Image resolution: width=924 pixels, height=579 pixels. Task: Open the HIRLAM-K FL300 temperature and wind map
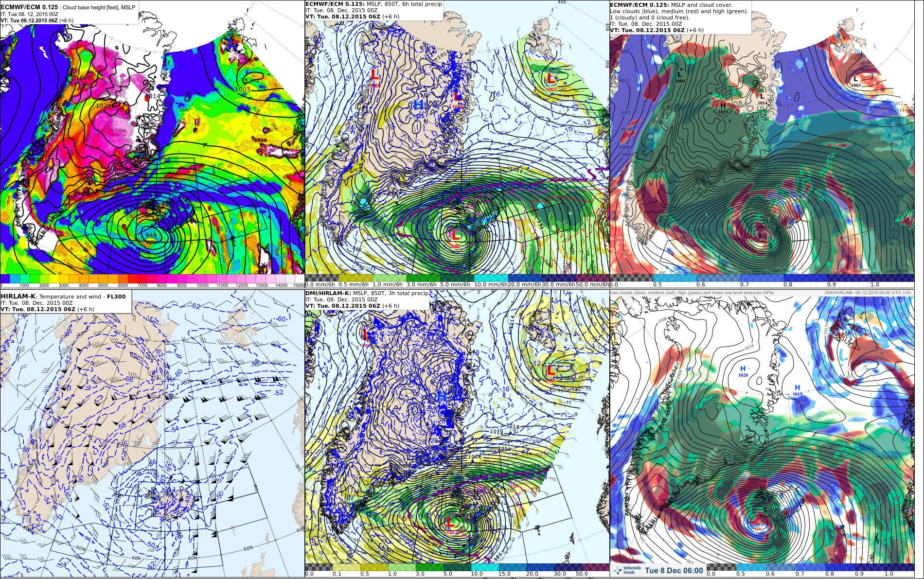click(x=152, y=434)
